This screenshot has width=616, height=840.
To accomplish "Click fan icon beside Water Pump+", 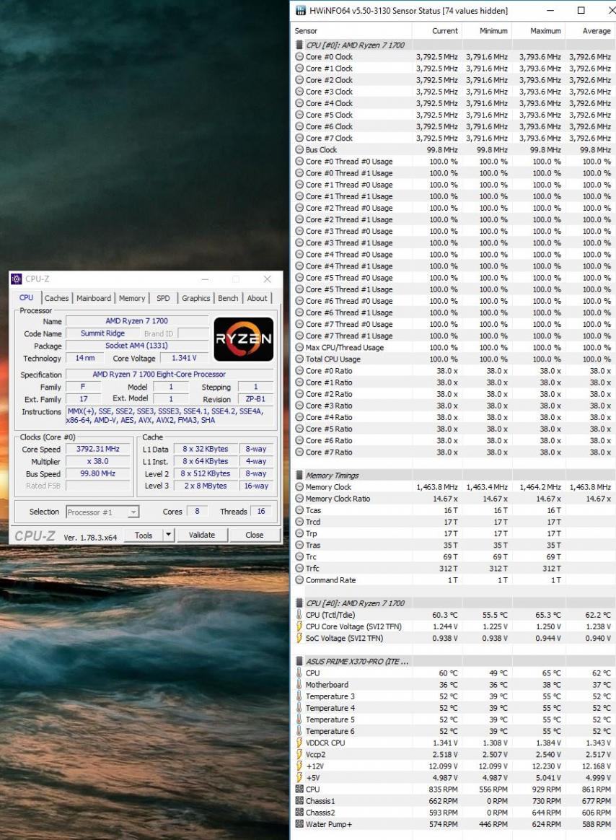I will [x=299, y=824].
